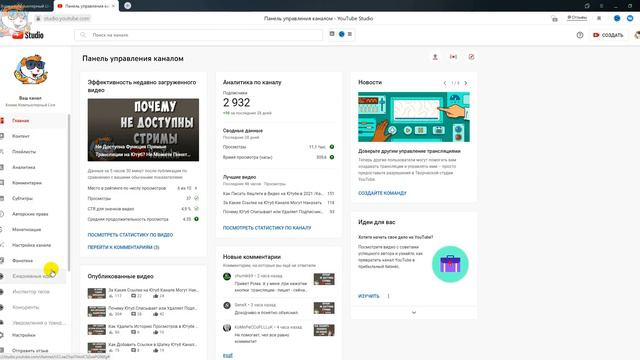Click the blue round extension icon near search
This screenshot has width=640, height=360.
coord(342,34)
